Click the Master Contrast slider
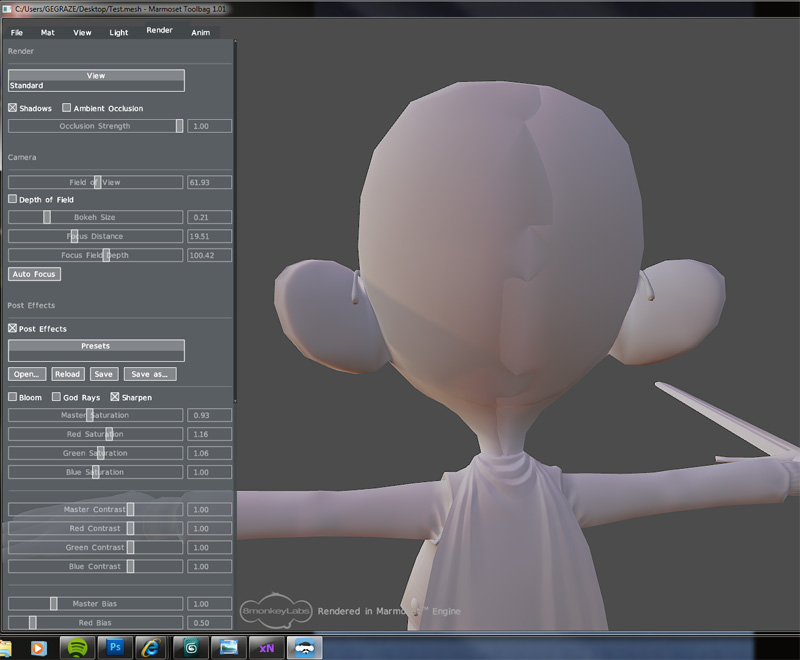Screen dimensions: 800x660 tap(95, 509)
